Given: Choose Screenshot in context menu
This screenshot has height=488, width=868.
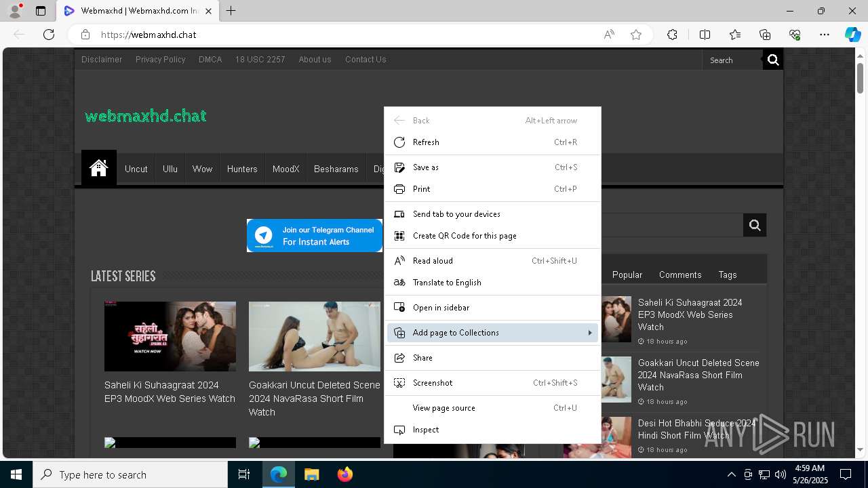Looking at the screenshot, I should point(492,383).
